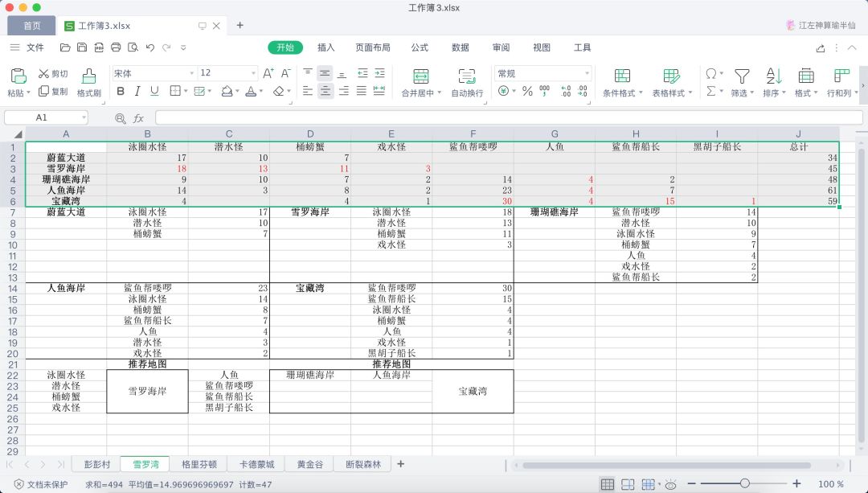Click the Format (格式) icon
This screenshot has width=868, height=493.
coord(806,76)
